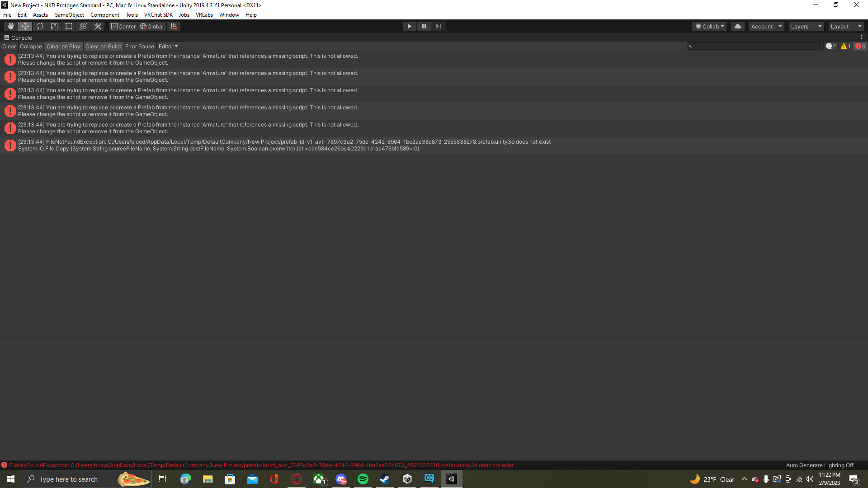
Task: Clear the Console messages
Action: pos(9,46)
